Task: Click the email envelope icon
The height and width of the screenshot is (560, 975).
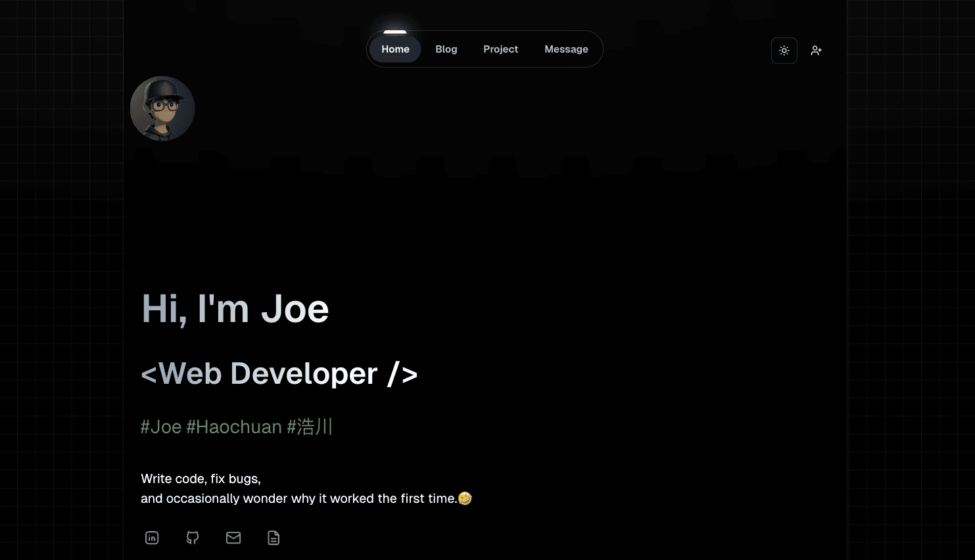Action: tap(233, 538)
